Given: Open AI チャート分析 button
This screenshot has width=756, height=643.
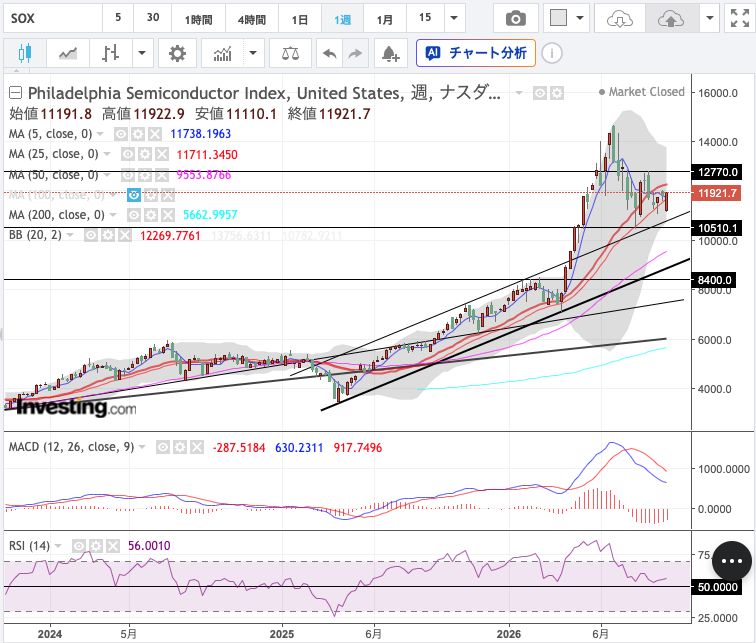Looking at the screenshot, I should [x=476, y=53].
